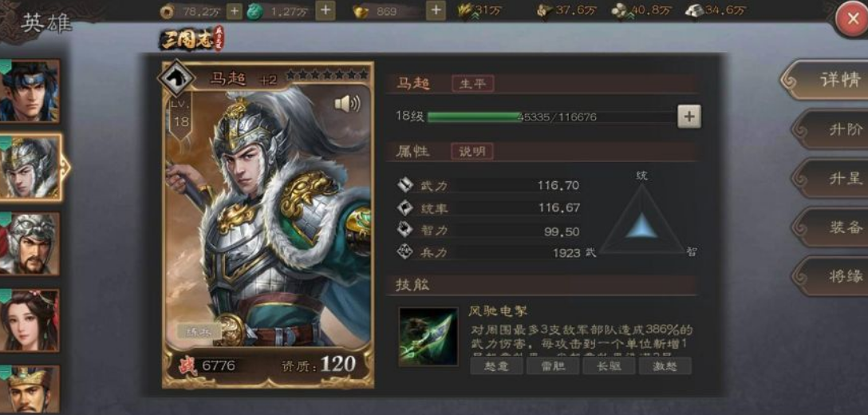This screenshot has width=868, height=415.
Task: Click the 练兵 button on hero card
Action: click(198, 330)
